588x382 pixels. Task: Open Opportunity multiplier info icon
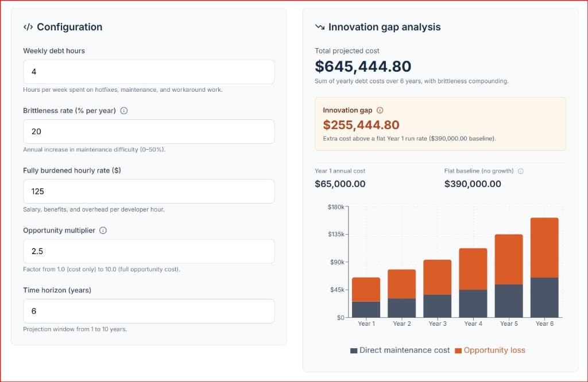103,231
